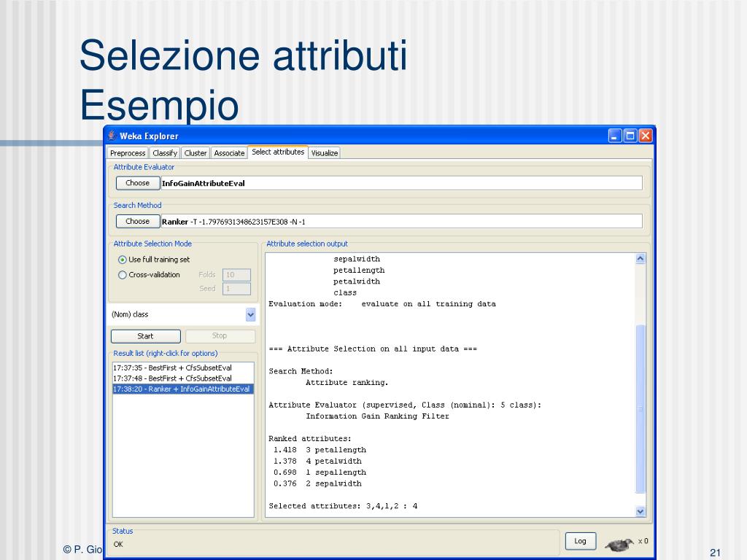Click the Start button

146,336
